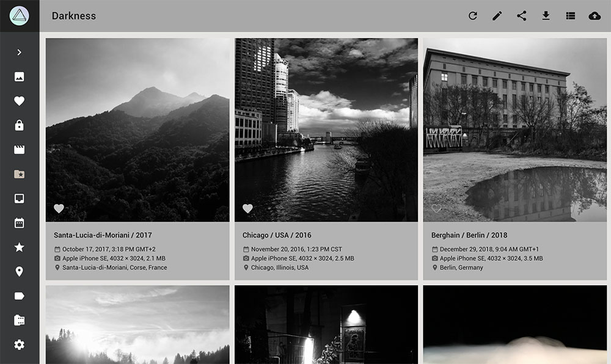Click the PhotoPrism logo
The image size is (611, 364).
pyautogui.click(x=19, y=16)
